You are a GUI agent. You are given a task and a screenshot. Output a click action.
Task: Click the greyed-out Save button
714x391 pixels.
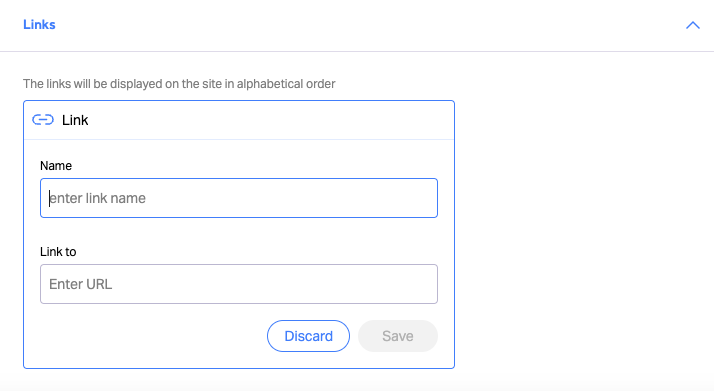398,336
